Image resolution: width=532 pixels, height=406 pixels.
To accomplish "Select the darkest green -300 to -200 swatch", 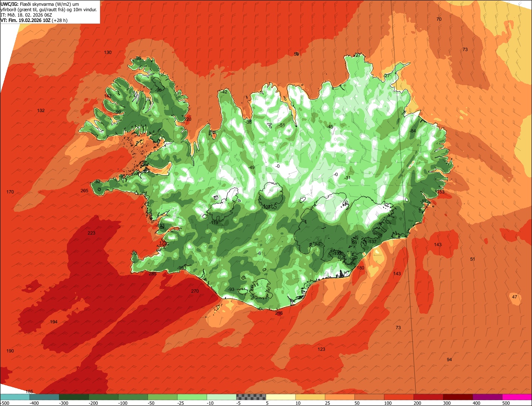I will [74, 397].
